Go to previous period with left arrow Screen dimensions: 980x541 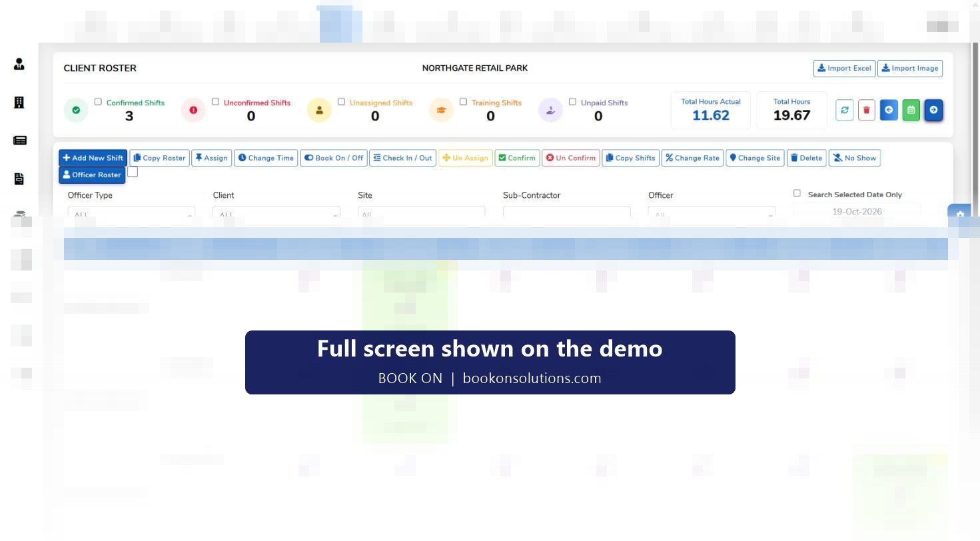pyautogui.click(x=889, y=111)
